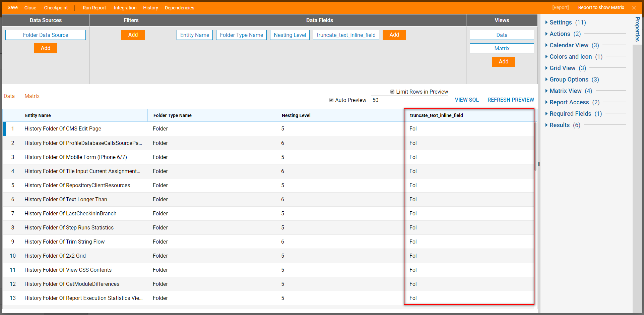Image resolution: width=644 pixels, height=315 pixels.
Task: Add a new data source
Action: click(x=46, y=48)
